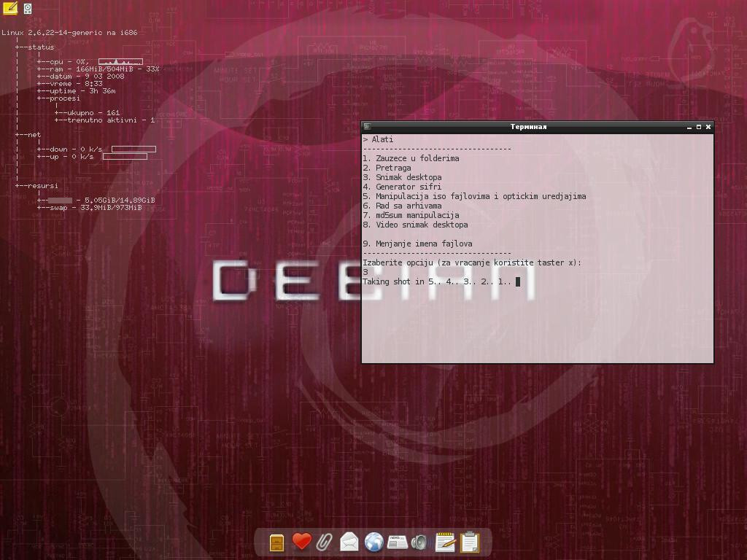
Task: Open the yellow sticky note desktop icon
Action: tap(10, 8)
